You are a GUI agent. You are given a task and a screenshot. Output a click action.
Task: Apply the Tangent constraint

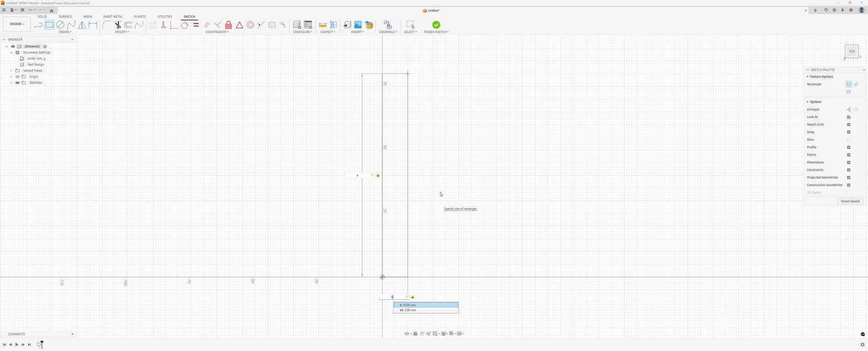coord(185,25)
